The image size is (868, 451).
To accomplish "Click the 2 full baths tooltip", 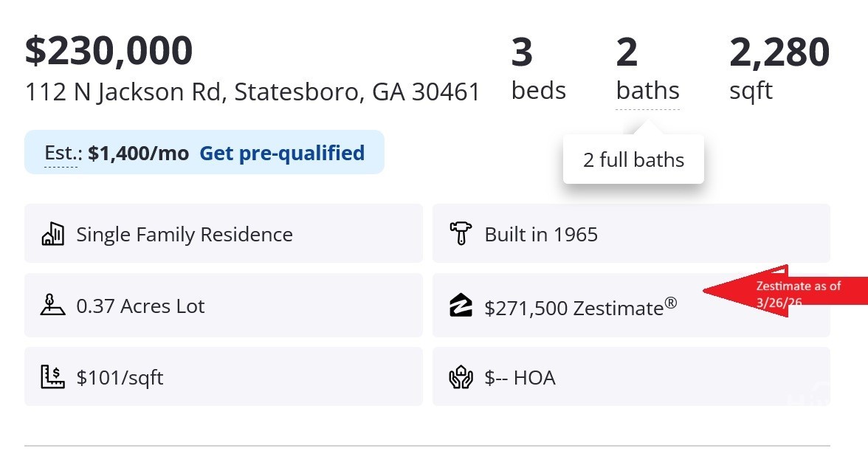I will pyautogui.click(x=633, y=160).
